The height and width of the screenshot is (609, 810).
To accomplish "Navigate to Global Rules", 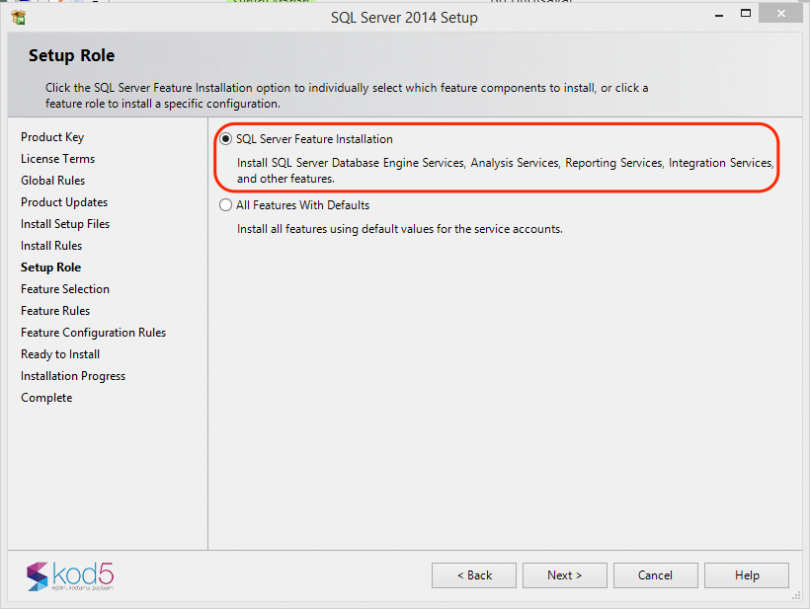I will 52,180.
